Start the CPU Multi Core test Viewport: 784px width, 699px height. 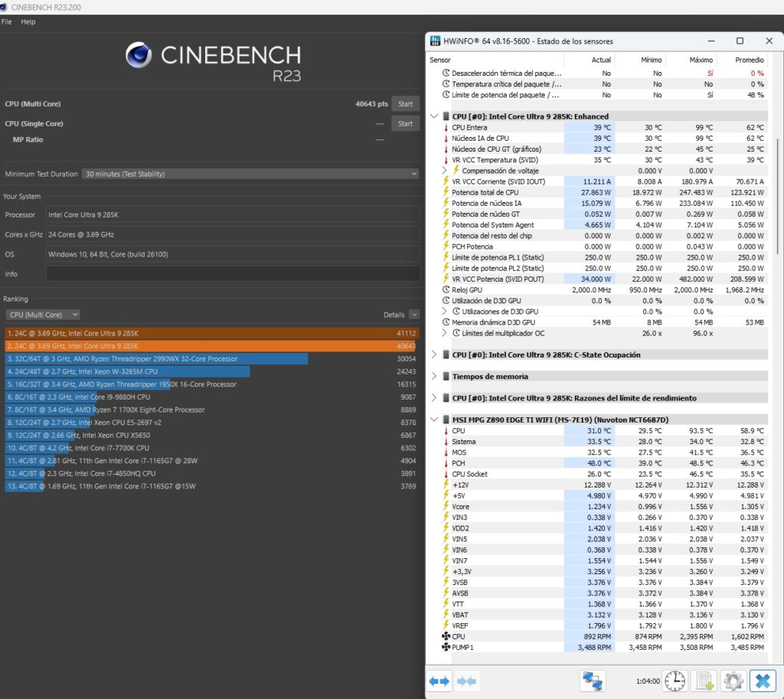point(406,104)
